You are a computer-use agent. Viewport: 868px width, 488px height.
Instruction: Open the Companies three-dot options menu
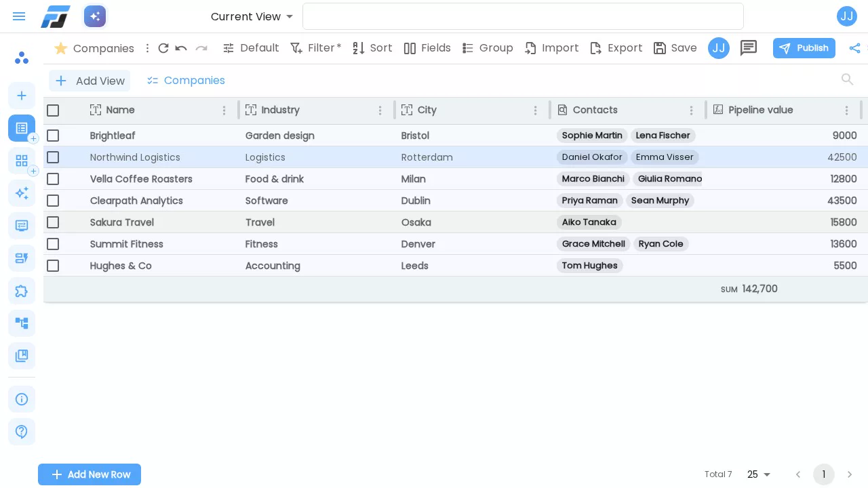pyautogui.click(x=147, y=48)
